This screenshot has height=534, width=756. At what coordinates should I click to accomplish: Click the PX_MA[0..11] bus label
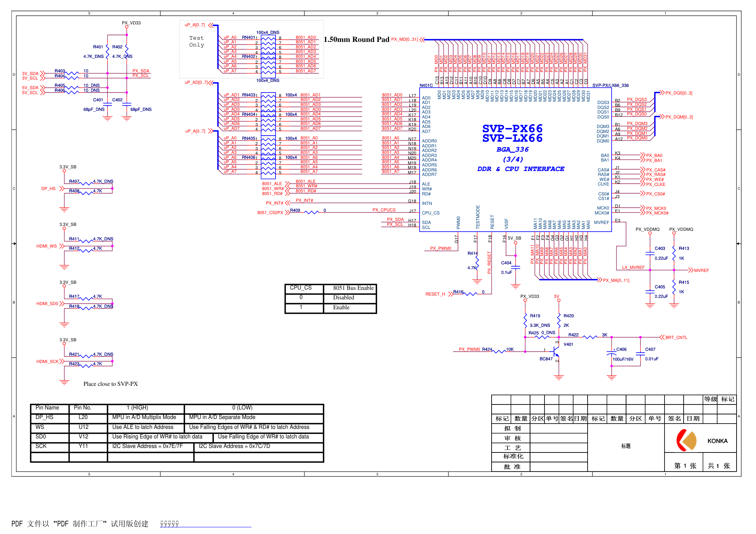tap(616, 280)
